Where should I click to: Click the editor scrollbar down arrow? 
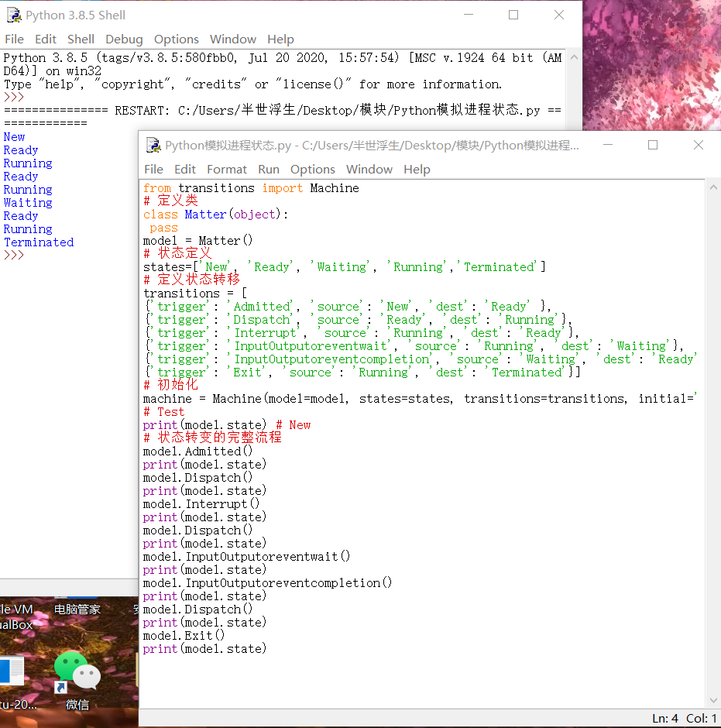pyautogui.click(x=713, y=700)
